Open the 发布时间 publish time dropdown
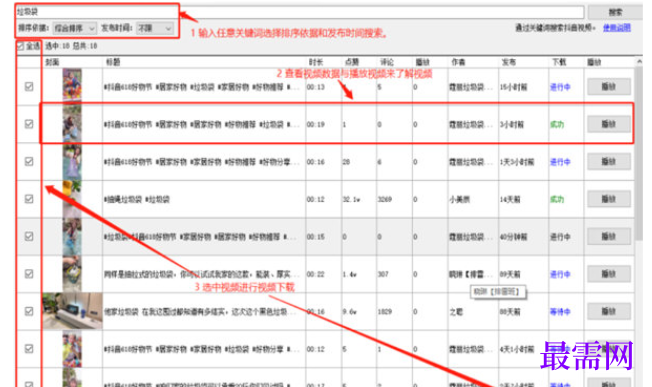This screenshot has width=652, height=387. pyautogui.click(x=154, y=28)
